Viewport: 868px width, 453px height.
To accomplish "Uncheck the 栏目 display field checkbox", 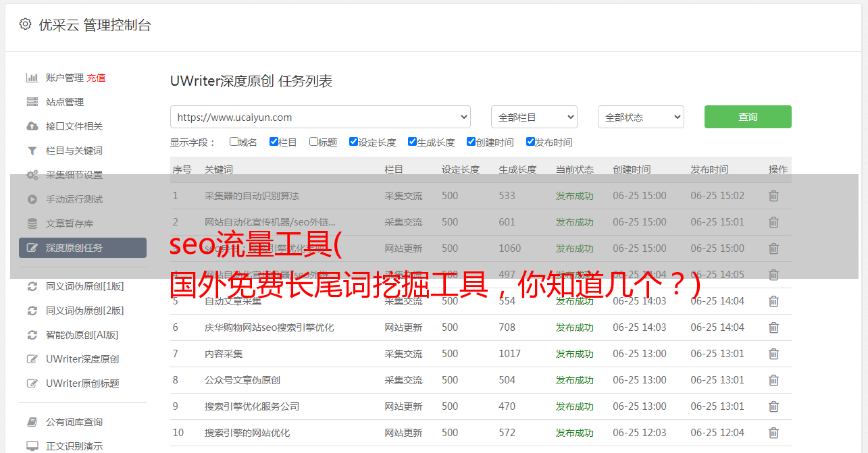I will click(274, 142).
